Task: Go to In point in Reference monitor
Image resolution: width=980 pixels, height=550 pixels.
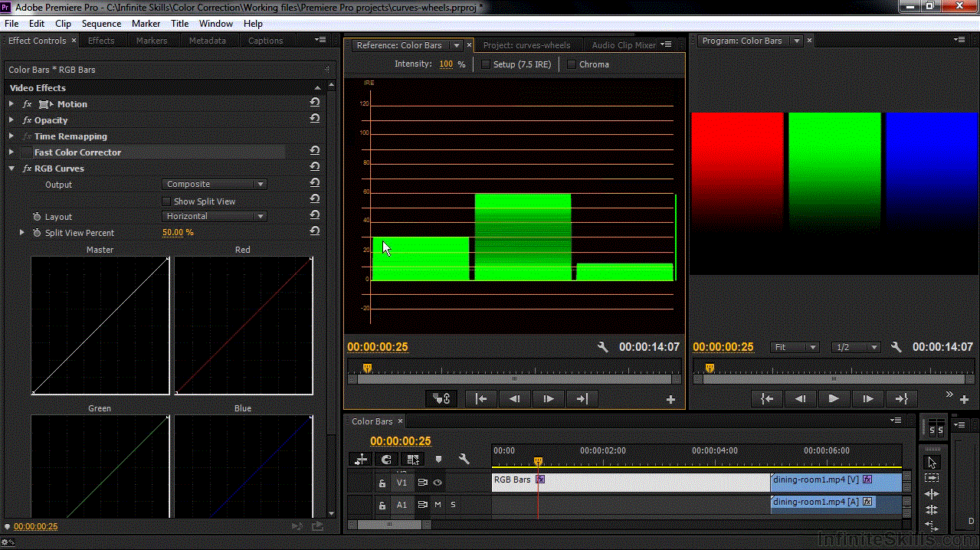Action: coord(481,398)
